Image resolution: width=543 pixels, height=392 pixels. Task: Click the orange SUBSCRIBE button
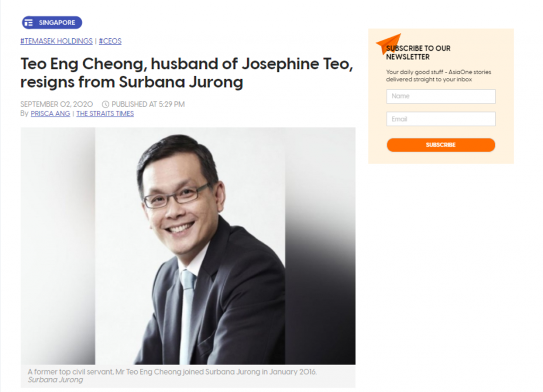pyautogui.click(x=441, y=145)
